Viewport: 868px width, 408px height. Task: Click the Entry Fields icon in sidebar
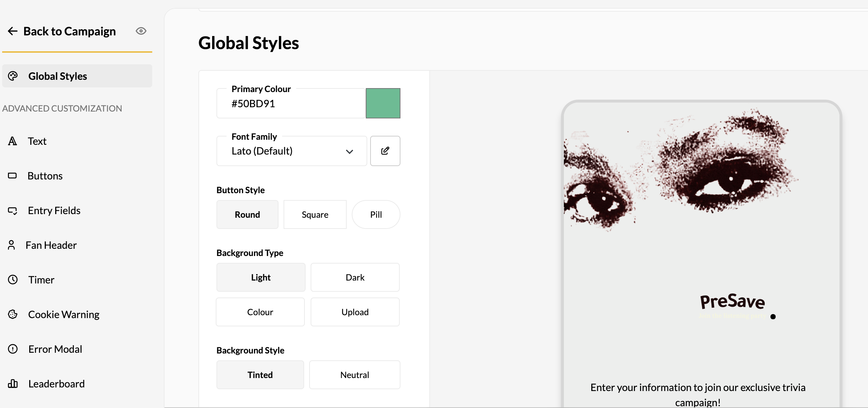click(x=13, y=210)
